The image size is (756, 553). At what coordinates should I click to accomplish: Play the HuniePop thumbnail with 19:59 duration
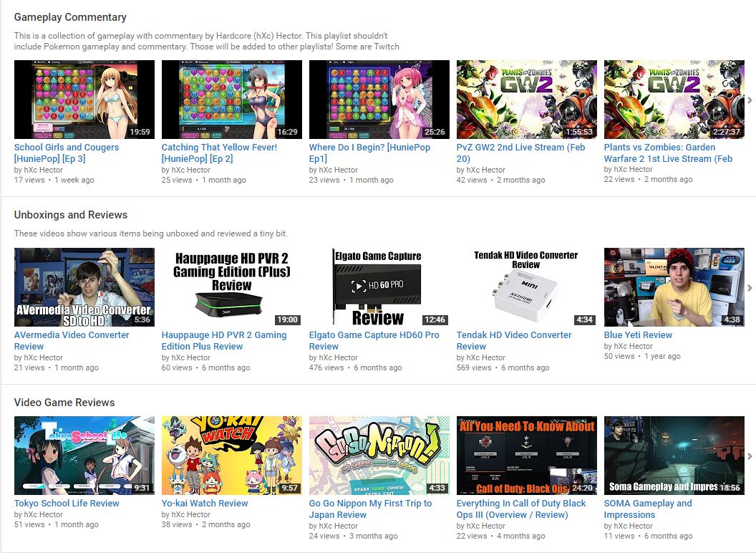(x=84, y=100)
